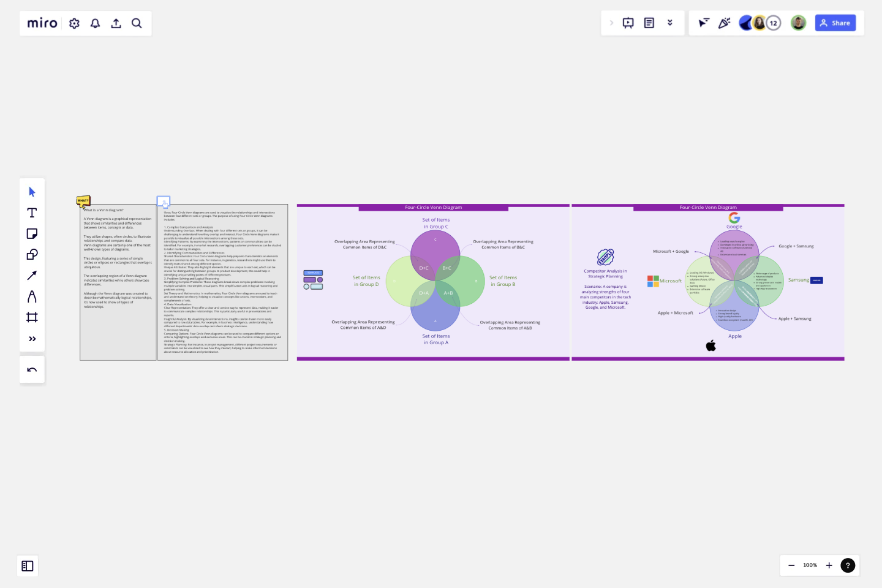Click the notifications bell

tap(95, 23)
